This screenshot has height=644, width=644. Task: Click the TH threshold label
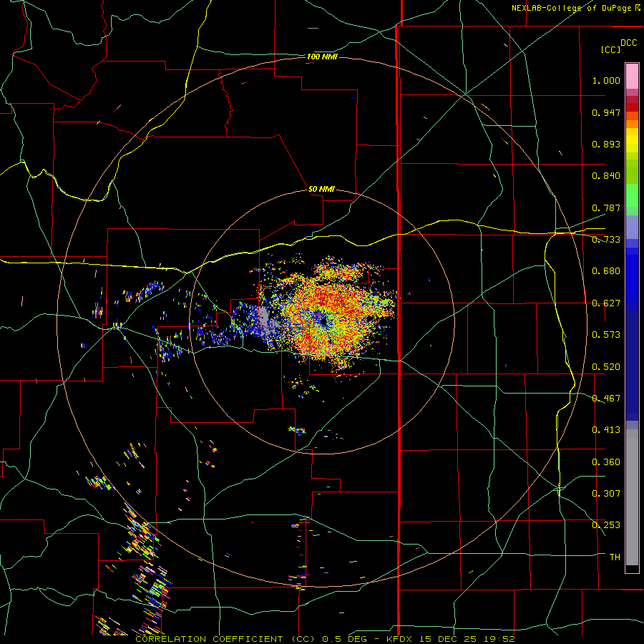615,557
